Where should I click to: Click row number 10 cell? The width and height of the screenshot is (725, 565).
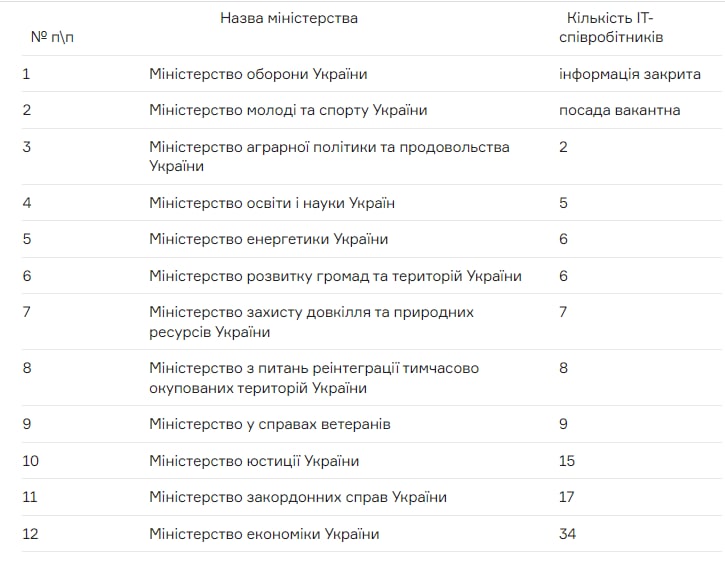tap(31, 461)
